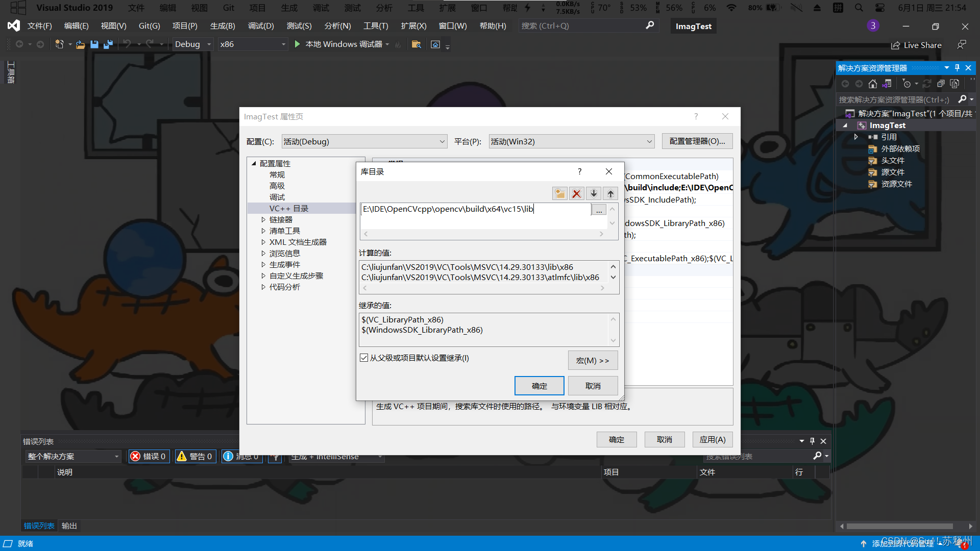Open the 整个解决方案 scope dropdown

point(72,456)
